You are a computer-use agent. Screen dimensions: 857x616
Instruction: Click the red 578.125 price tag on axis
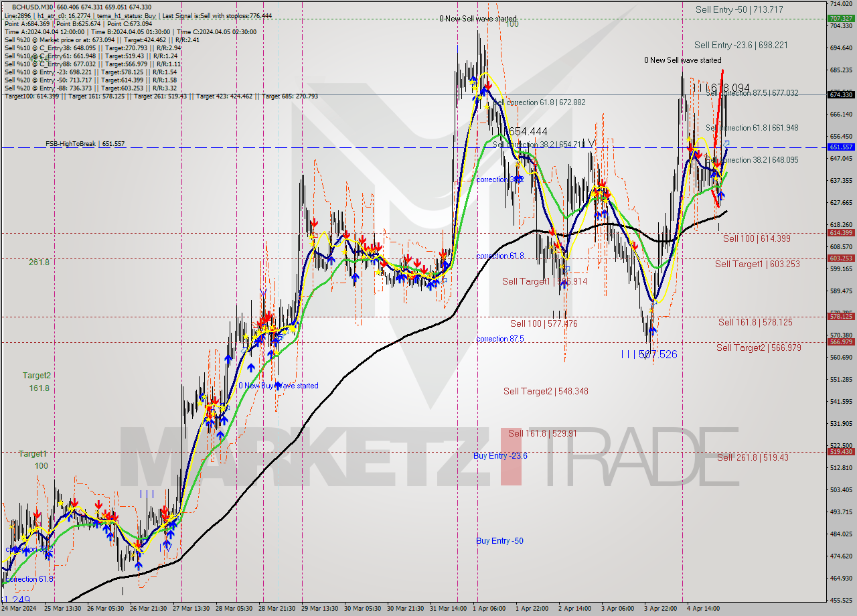841,316
